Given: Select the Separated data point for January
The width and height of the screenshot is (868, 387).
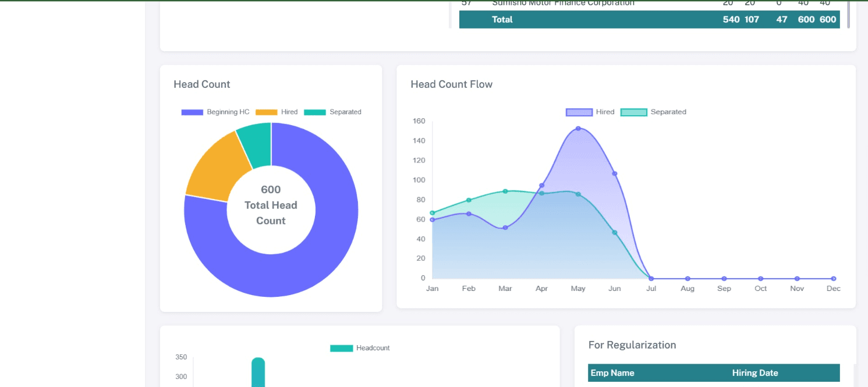Looking at the screenshot, I should point(433,213).
